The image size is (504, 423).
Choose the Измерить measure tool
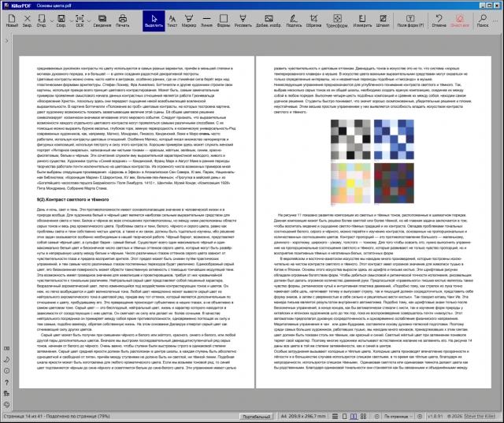tap(362, 21)
